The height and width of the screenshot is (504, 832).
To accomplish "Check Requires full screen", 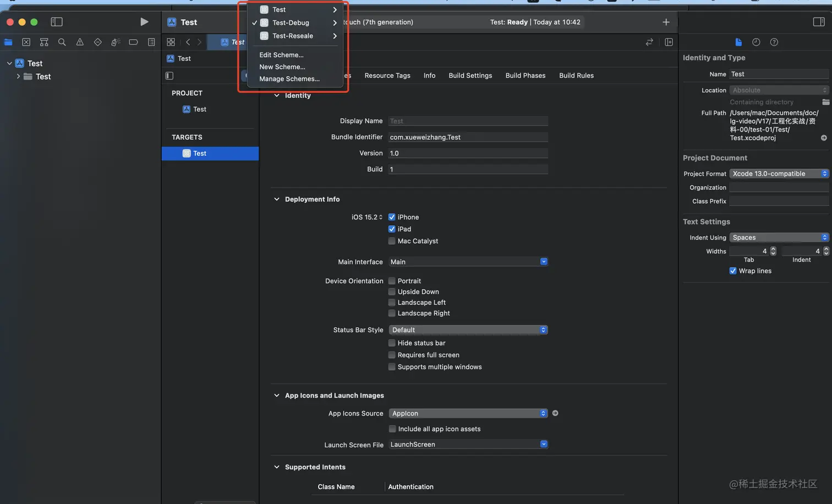I will pyautogui.click(x=392, y=355).
